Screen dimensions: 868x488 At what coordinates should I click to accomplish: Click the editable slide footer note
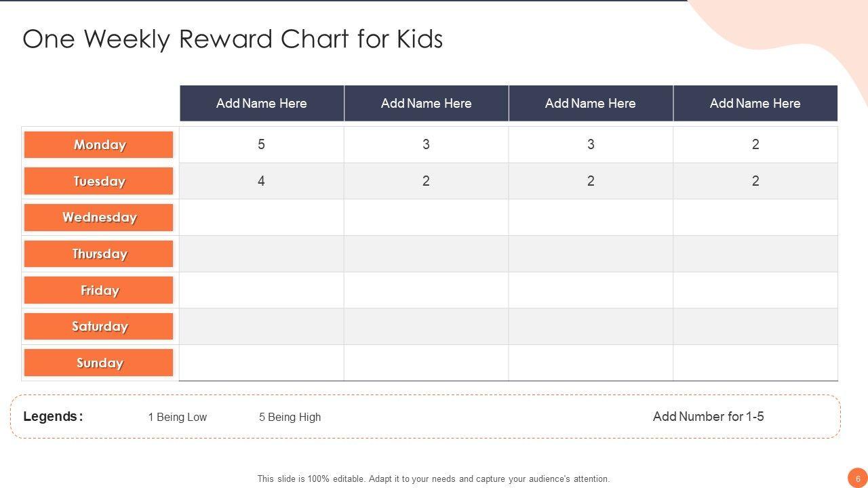[433, 479]
